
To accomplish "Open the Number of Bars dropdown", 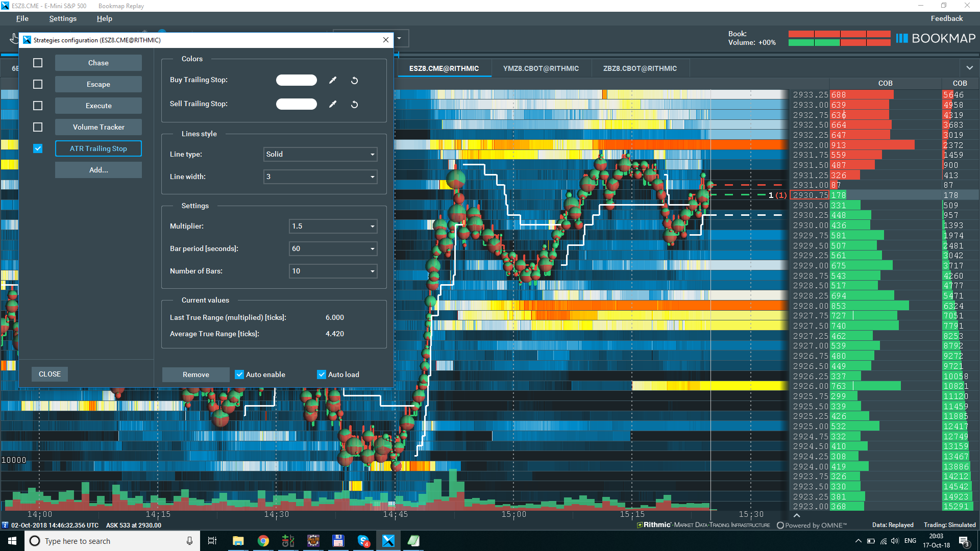I will (333, 271).
